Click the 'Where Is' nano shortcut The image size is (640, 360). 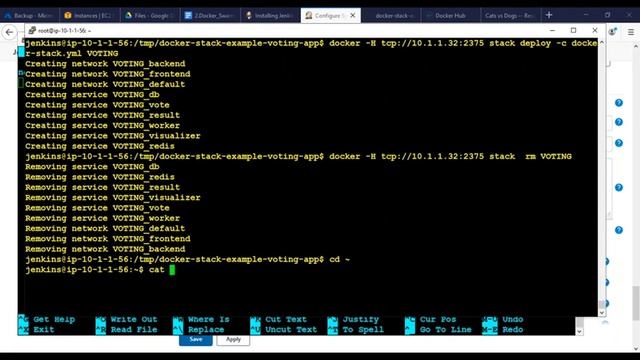pyautogui.click(x=209, y=319)
